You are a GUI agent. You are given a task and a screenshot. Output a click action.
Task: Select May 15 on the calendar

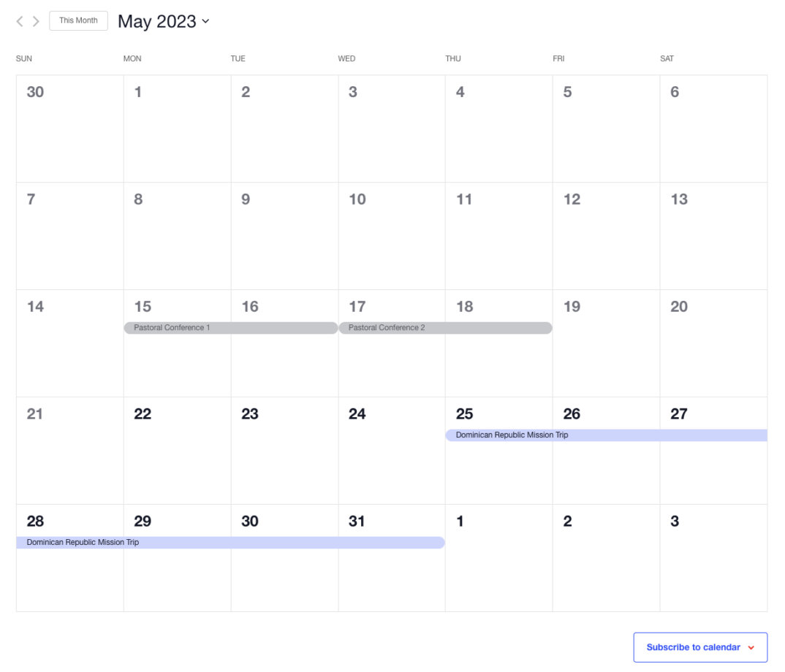[143, 307]
